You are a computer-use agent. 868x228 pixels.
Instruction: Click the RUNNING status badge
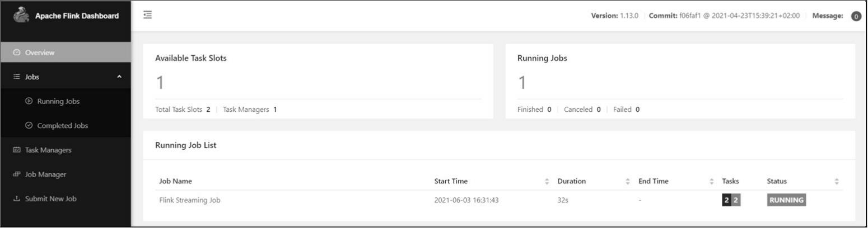(x=786, y=200)
